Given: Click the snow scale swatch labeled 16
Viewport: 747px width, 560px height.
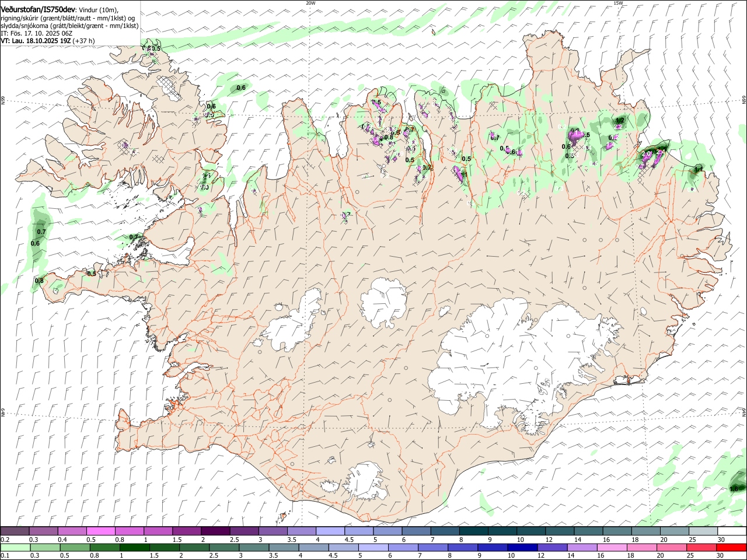Looking at the screenshot, I should point(617,531).
